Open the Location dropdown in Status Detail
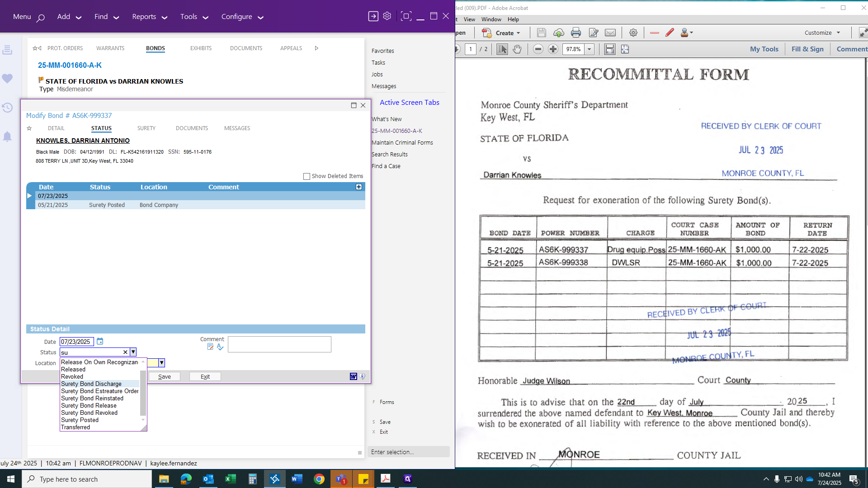Image resolution: width=868 pixels, height=488 pixels. 161,362
